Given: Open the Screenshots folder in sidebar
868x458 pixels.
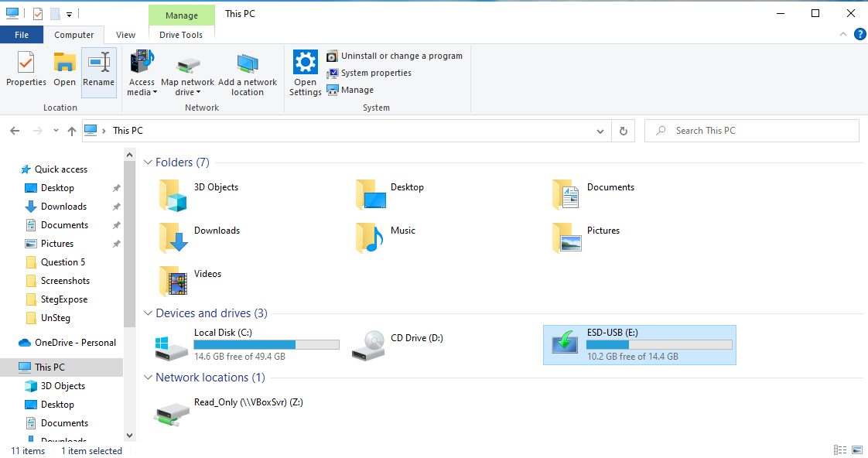Looking at the screenshot, I should (65, 281).
